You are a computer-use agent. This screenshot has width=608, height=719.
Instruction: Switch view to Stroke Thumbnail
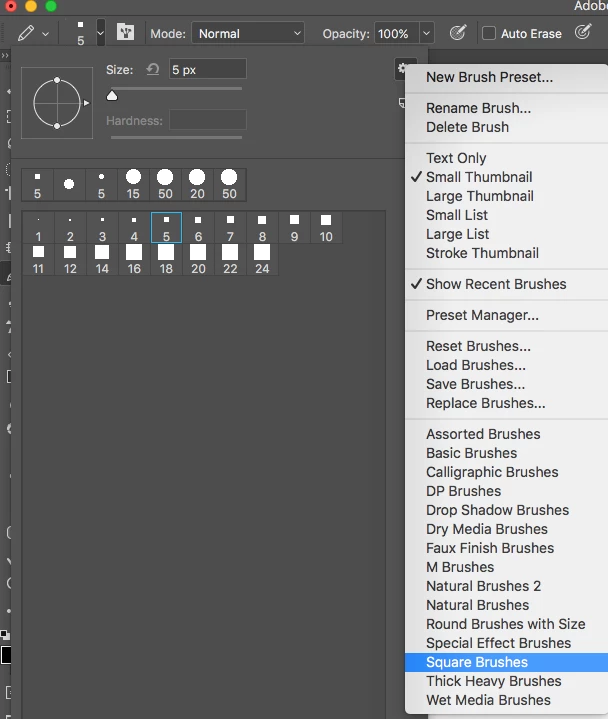point(506,253)
